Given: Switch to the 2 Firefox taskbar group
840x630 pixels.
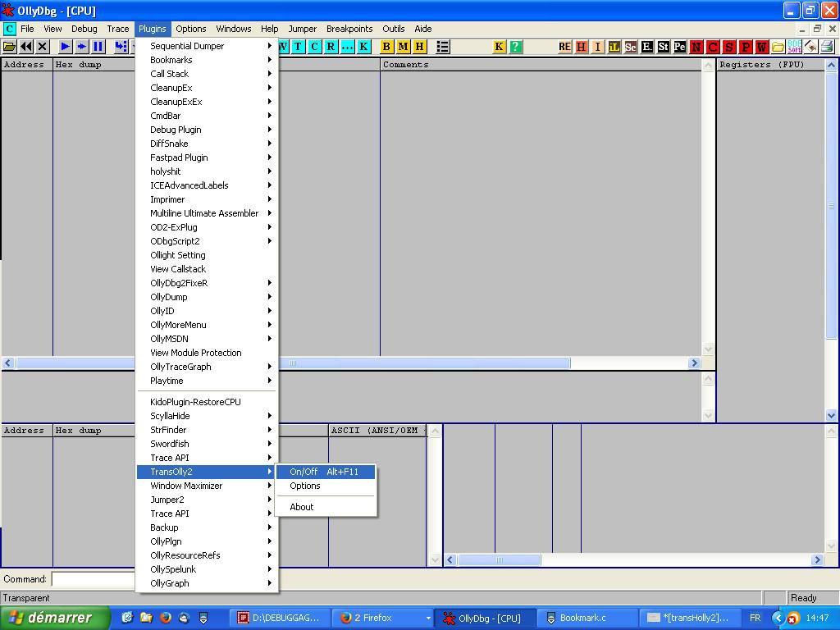Looking at the screenshot, I should point(383,618).
